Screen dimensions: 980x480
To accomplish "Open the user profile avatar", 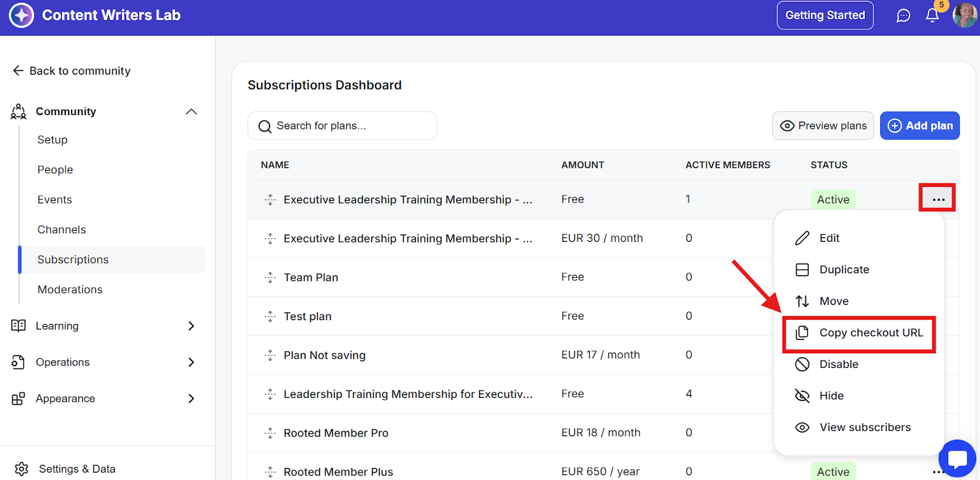I will point(965,15).
